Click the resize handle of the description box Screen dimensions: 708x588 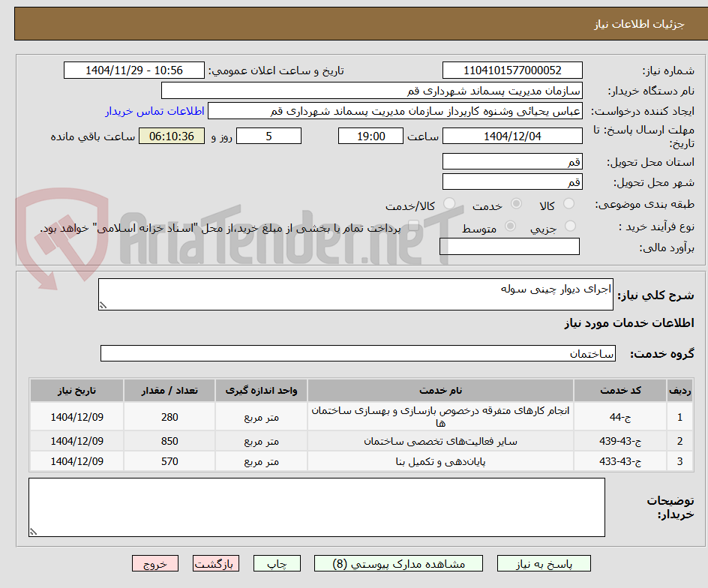click(x=103, y=306)
